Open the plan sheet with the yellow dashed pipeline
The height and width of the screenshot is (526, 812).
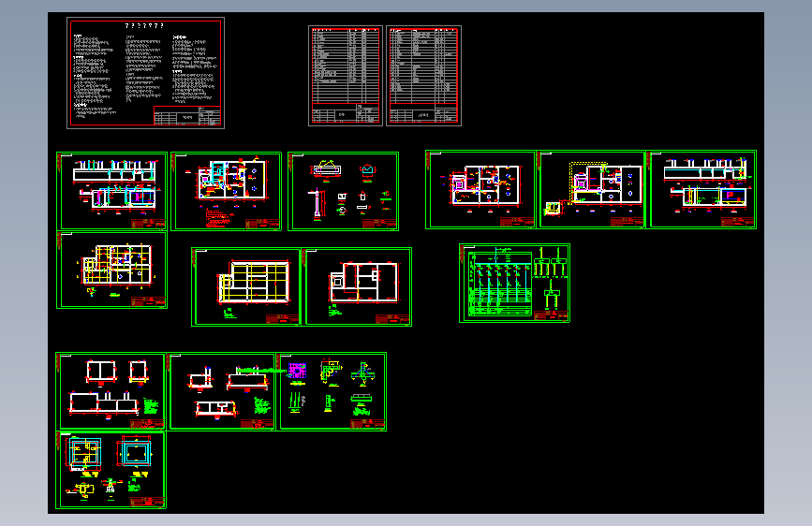click(590, 189)
